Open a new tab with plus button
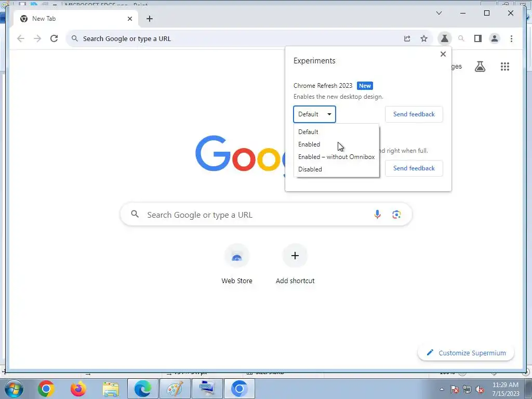This screenshot has height=399, width=532. (150, 19)
